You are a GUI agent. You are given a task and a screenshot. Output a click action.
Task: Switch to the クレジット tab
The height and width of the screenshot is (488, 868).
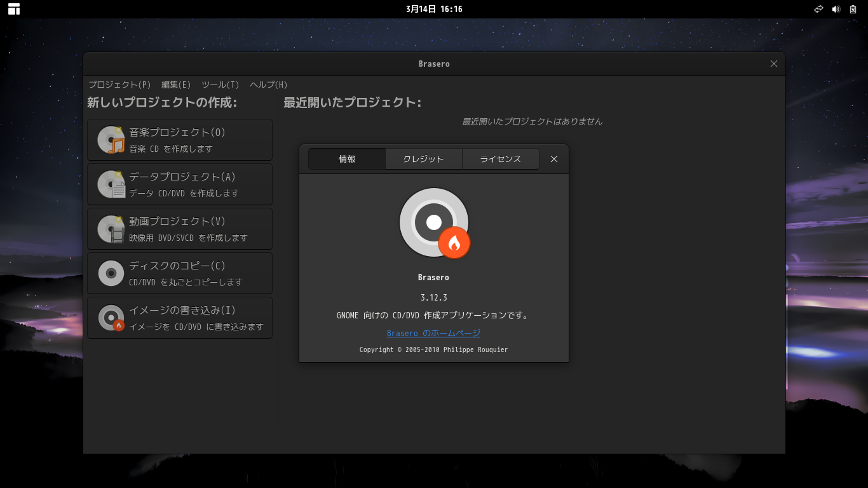424,159
